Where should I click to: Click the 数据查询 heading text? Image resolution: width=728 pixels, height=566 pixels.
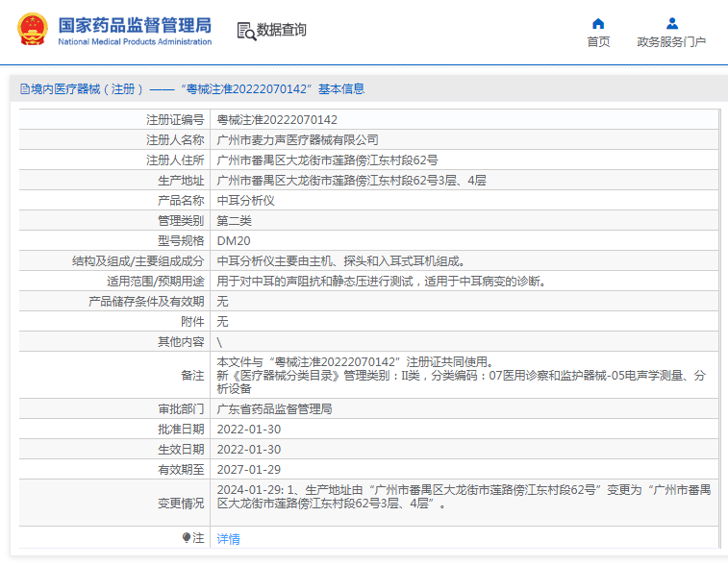pyautogui.click(x=282, y=30)
